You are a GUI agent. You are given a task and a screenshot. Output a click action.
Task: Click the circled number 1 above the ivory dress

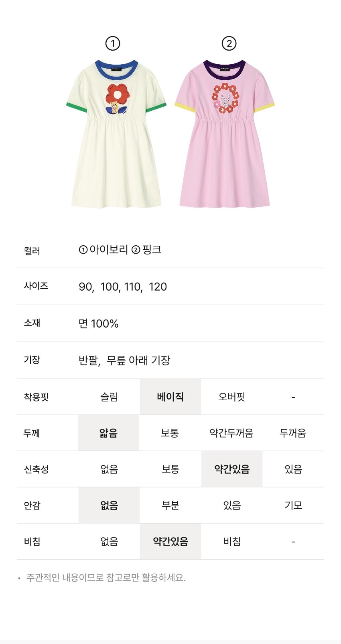113,43
